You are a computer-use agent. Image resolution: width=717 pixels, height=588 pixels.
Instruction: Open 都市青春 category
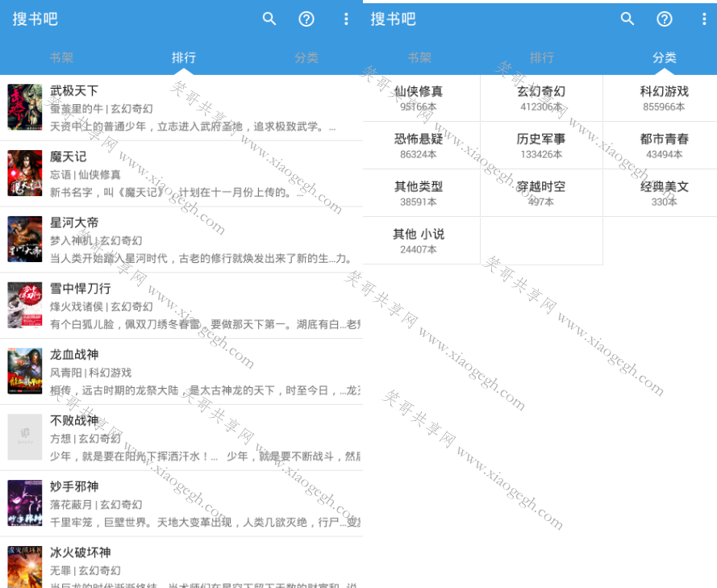[x=661, y=145]
